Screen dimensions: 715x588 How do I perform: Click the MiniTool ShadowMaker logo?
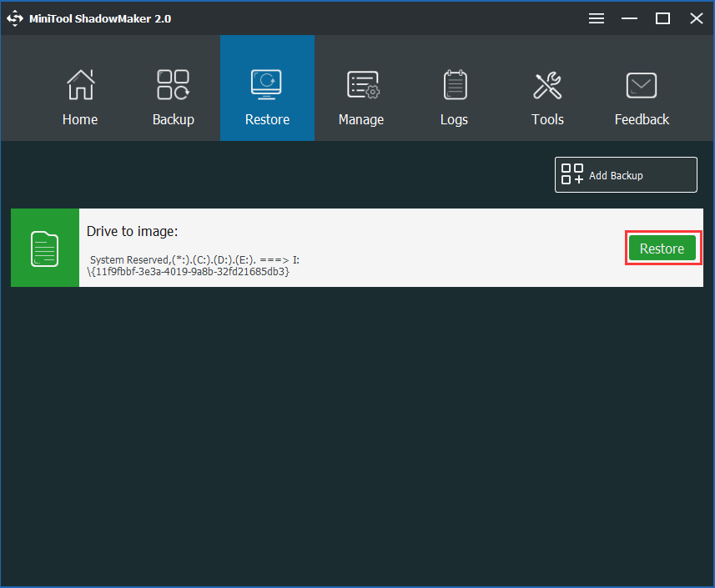(x=14, y=18)
